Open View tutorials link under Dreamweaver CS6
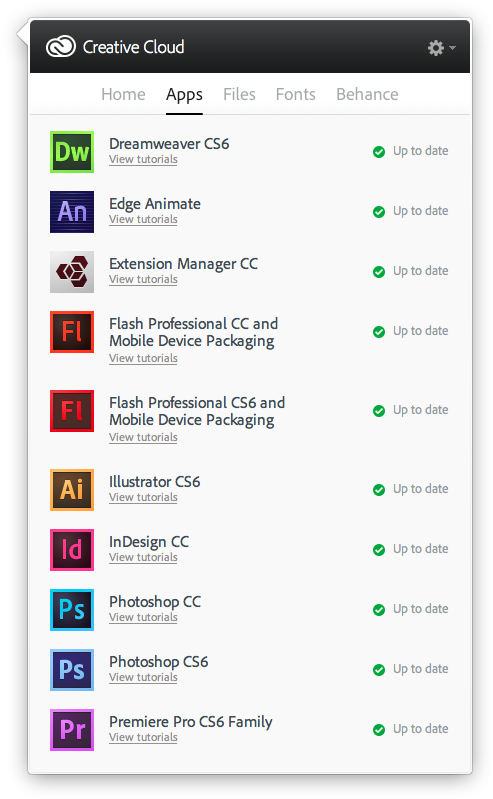Viewport: 493px width, 799px height. 143,159
